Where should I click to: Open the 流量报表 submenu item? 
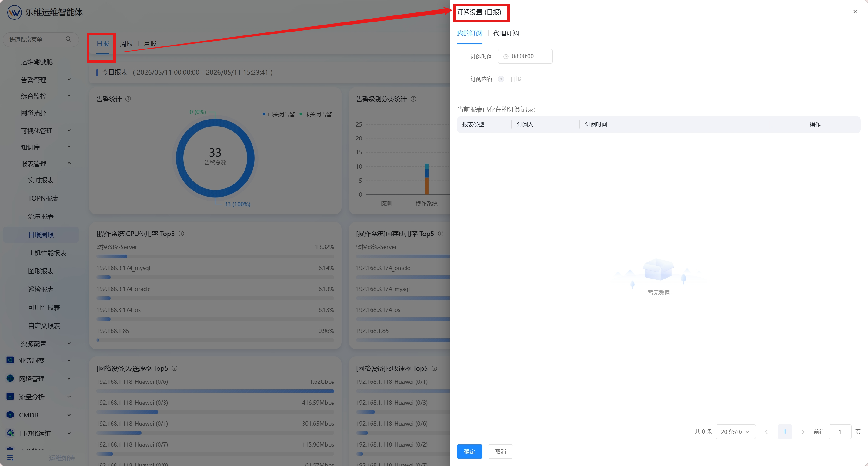(41, 217)
